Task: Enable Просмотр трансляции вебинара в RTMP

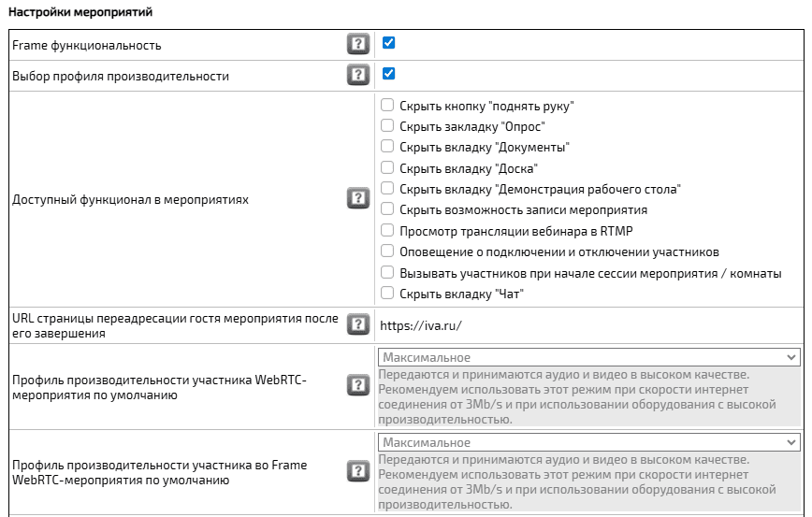Action: [x=387, y=230]
